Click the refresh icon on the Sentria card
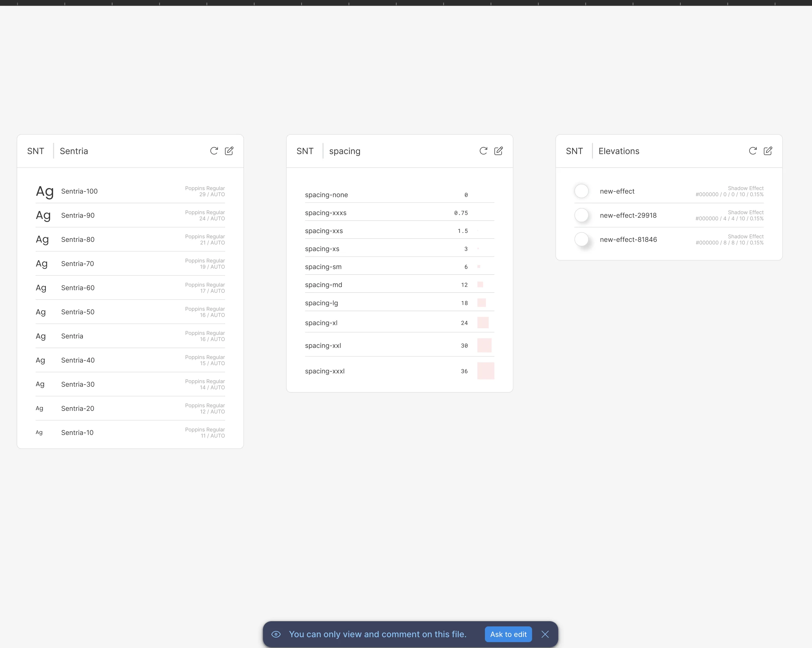The width and height of the screenshot is (812, 648). [x=214, y=151]
